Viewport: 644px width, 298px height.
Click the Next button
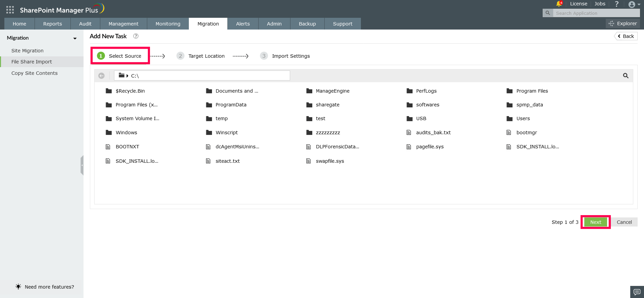pos(596,222)
